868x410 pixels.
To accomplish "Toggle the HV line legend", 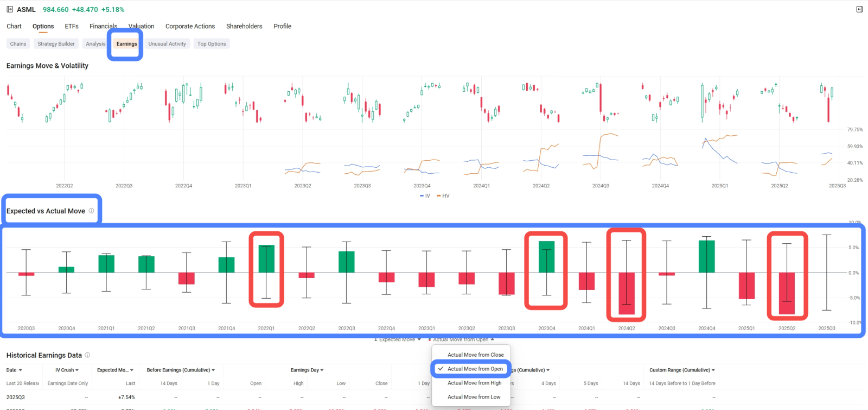I will (x=443, y=195).
